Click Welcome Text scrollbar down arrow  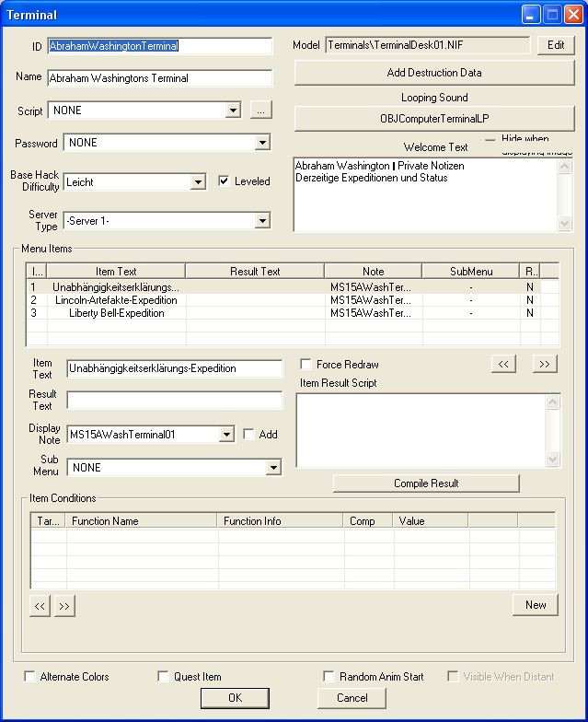(x=565, y=223)
